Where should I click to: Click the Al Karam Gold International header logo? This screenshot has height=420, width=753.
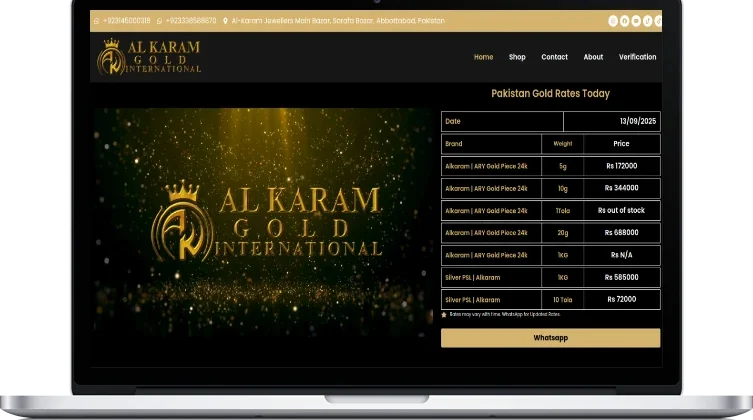pyautogui.click(x=149, y=57)
